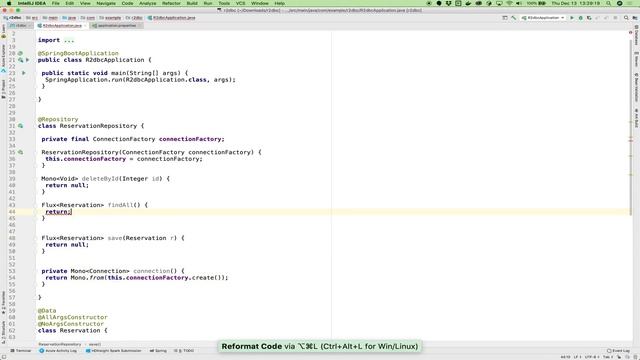640x360 pixels.
Task: Click the deleteById method name
Action: [x=100, y=179]
